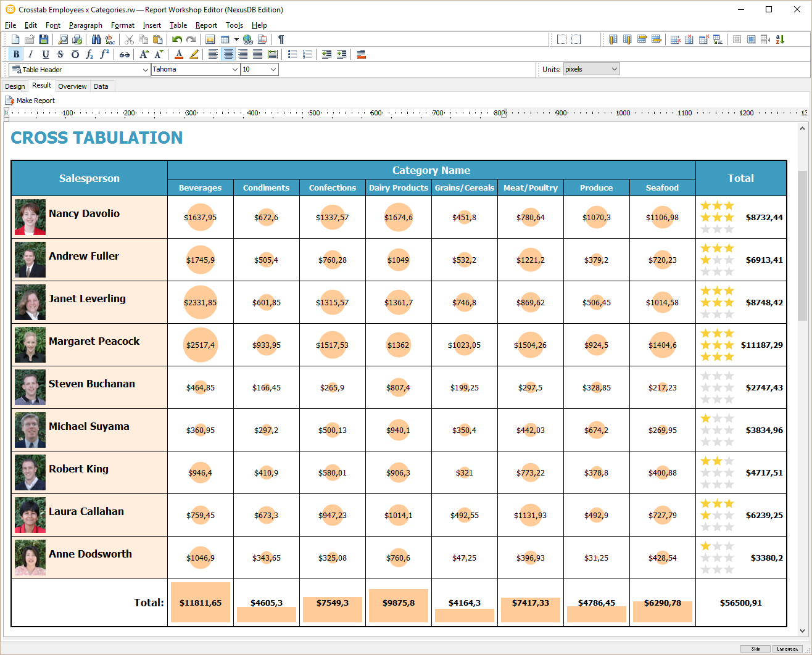Switch to the Overview tab
Screen dimensions: 812x655
point(72,86)
